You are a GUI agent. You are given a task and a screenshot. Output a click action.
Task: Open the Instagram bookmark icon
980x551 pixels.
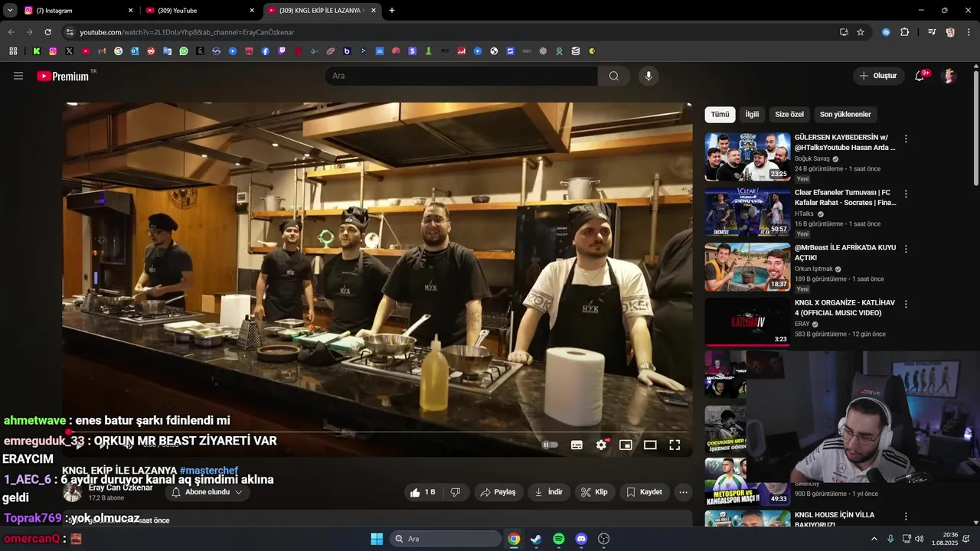(x=53, y=51)
